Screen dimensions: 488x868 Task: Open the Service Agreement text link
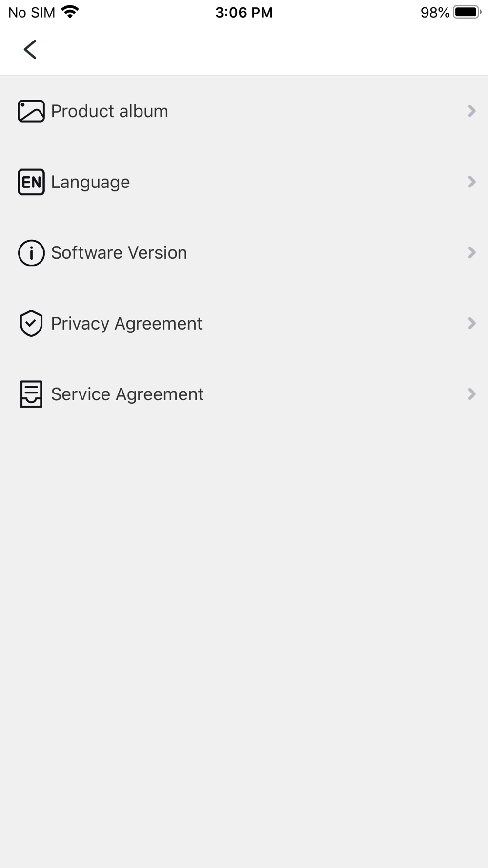click(x=127, y=394)
